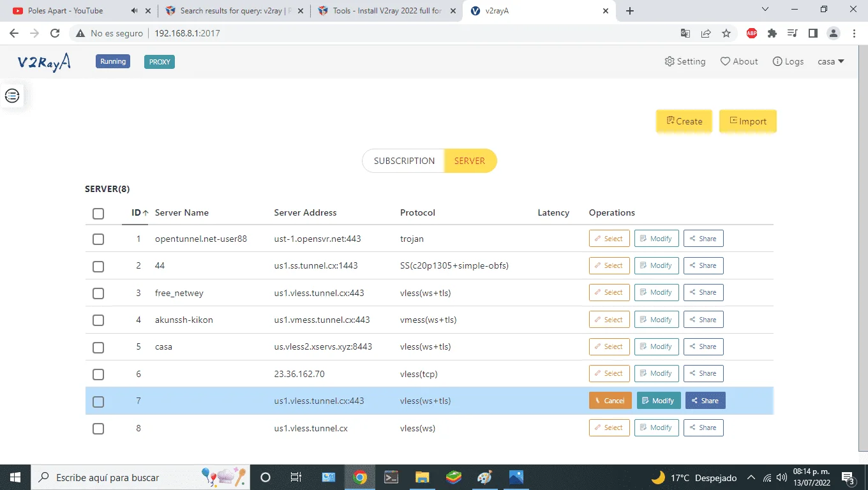Image resolution: width=868 pixels, height=490 pixels.
Task: Share the free_netwey server
Action: [x=703, y=292]
